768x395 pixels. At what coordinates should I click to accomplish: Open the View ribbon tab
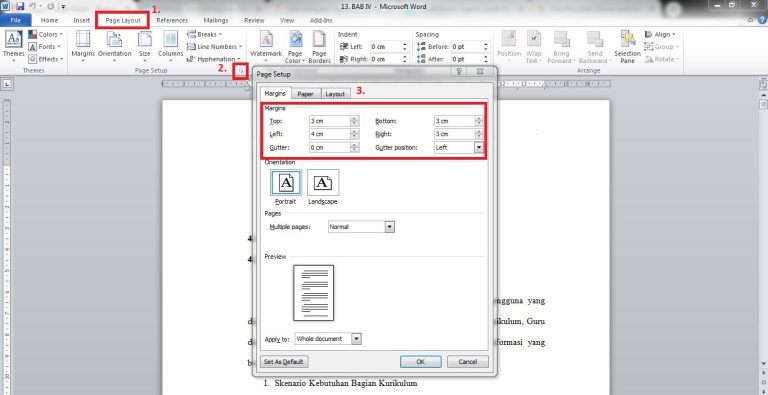pos(287,20)
